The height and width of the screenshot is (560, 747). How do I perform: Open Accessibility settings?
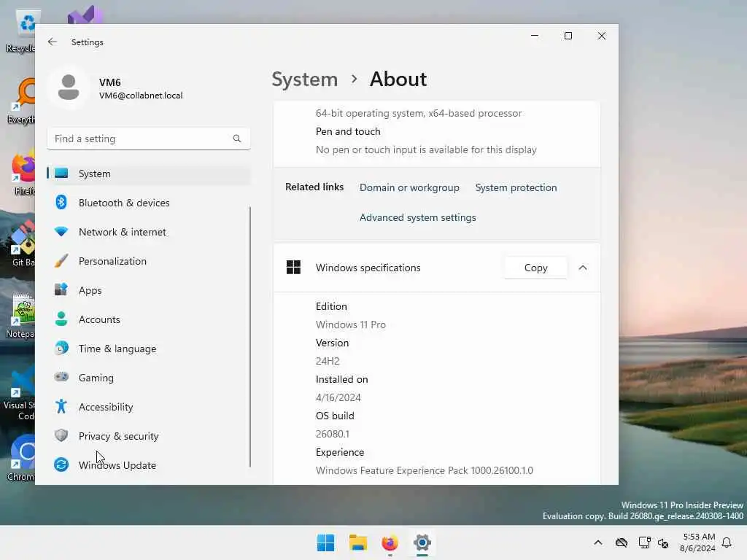[x=149, y=407]
